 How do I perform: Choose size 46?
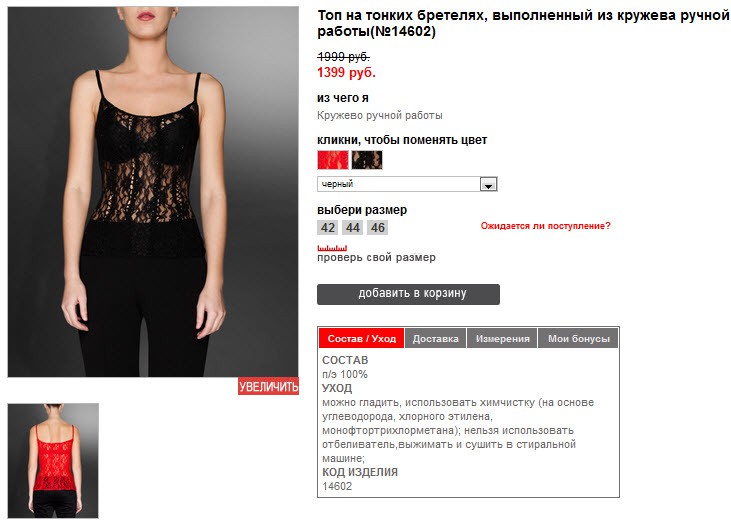pos(378,228)
